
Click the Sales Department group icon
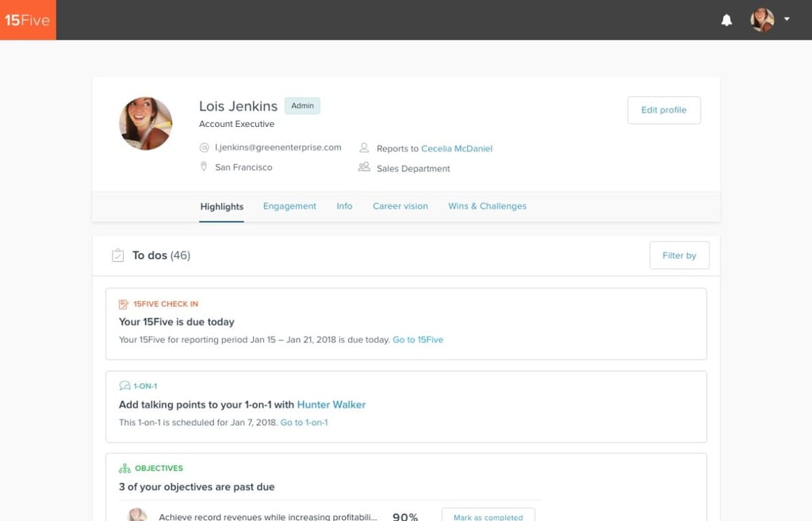pyautogui.click(x=364, y=167)
